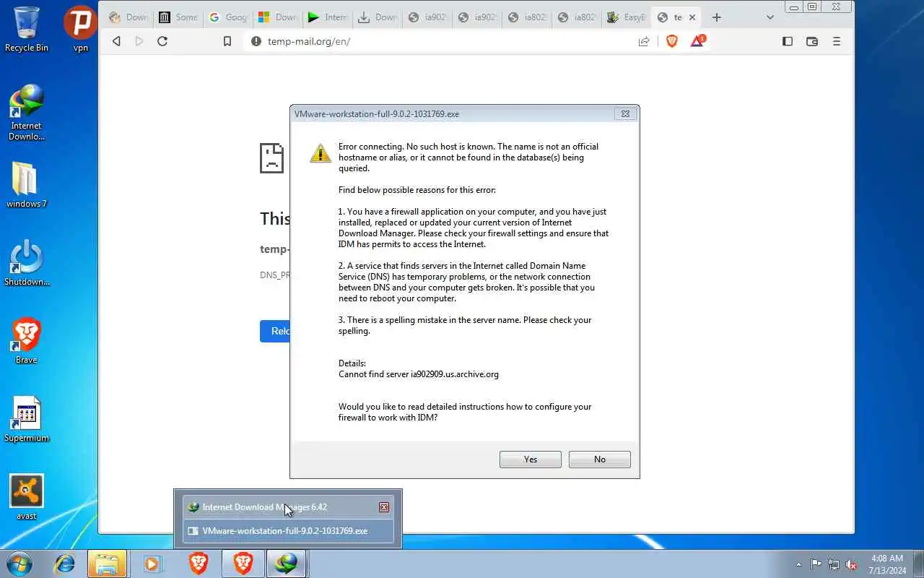Select Internet Download Manager 6.42 preview
The height and width of the screenshot is (578, 924).
(288, 507)
